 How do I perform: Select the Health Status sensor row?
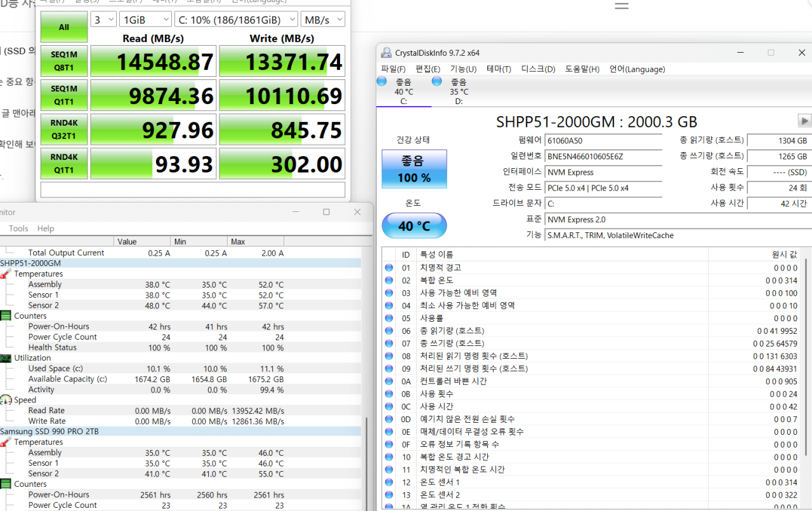180,347
